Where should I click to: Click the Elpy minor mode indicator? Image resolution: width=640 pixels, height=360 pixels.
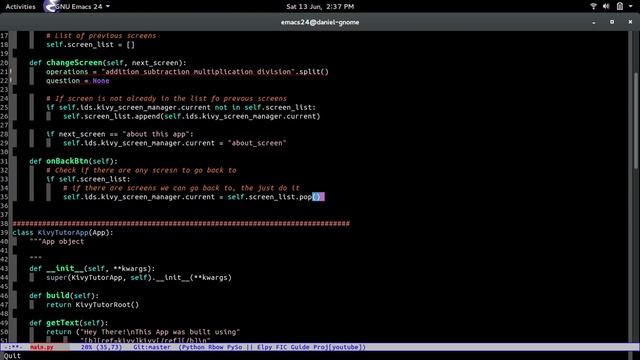point(264,347)
